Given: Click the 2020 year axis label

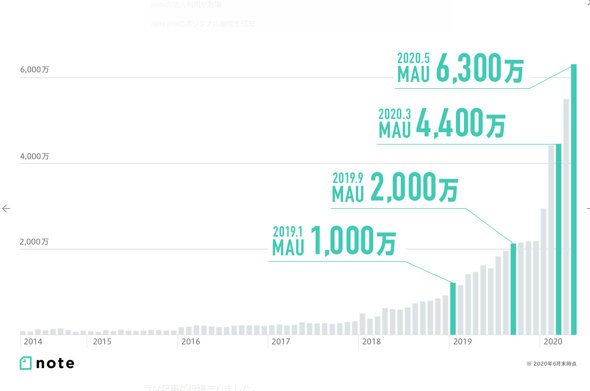Looking at the screenshot, I should [x=553, y=342].
